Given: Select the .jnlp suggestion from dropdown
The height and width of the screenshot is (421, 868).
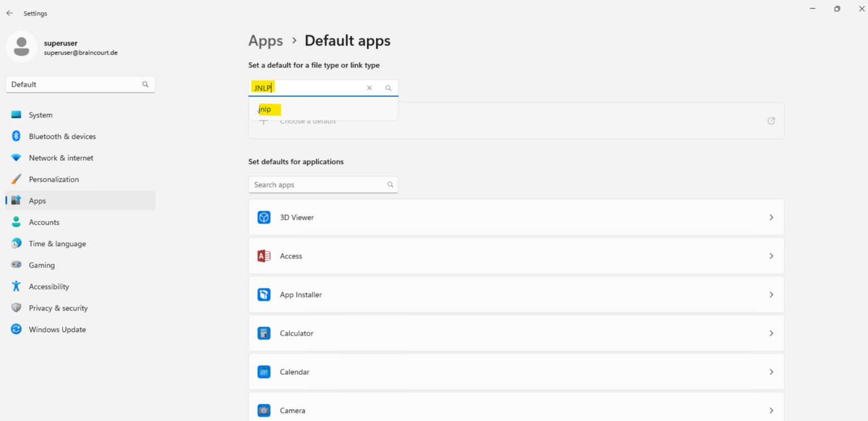Looking at the screenshot, I should 266,110.
